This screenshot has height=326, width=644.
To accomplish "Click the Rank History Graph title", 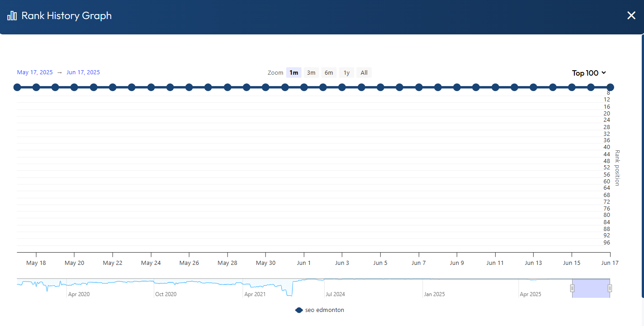I will point(66,16).
